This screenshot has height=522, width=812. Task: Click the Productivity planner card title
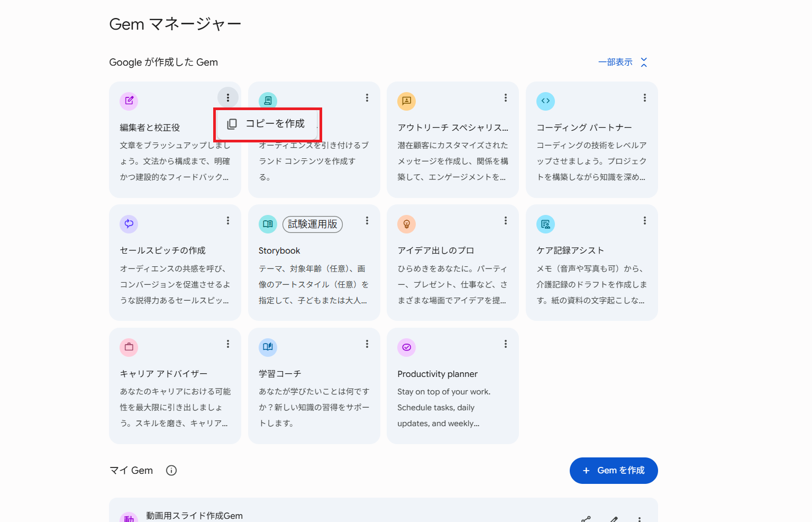point(437,374)
